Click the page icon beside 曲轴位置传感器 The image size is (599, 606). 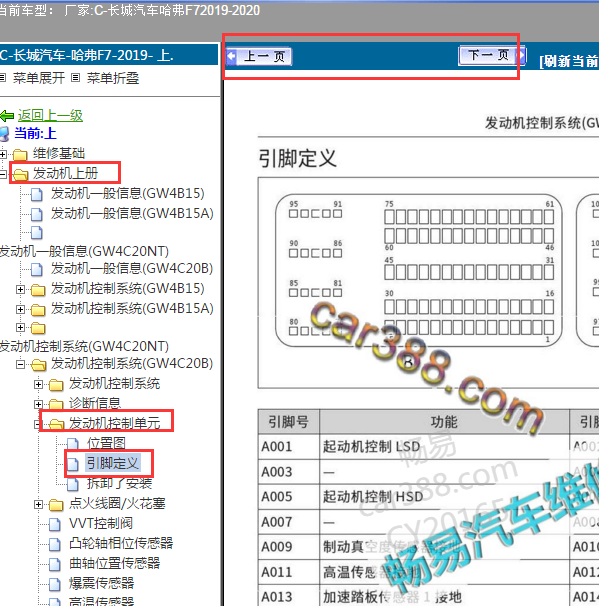pyautogui.click(x=55, y=564)
